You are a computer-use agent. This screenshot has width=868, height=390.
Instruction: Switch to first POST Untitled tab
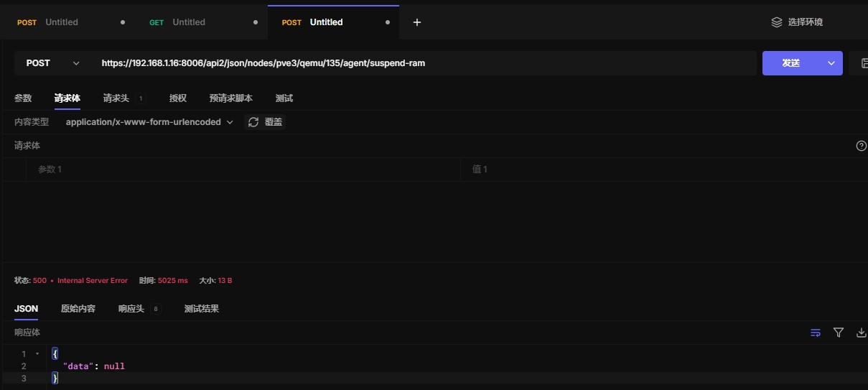click(61, 22)
